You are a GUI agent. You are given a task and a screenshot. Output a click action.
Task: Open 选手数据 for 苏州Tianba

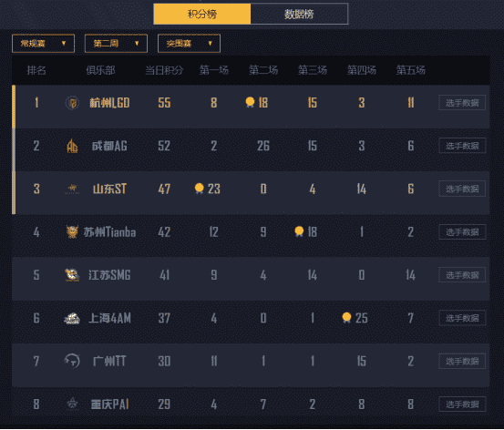(462, 232)
